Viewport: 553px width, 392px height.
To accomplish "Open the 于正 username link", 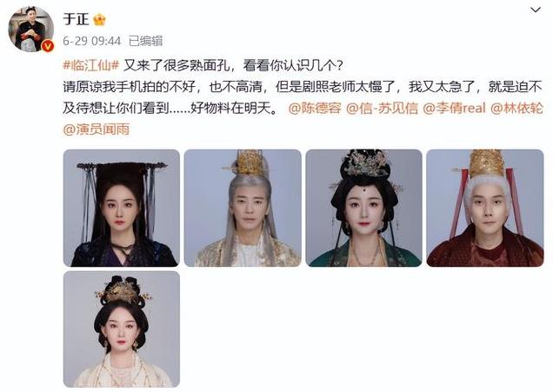I will [x=76, y=19].
